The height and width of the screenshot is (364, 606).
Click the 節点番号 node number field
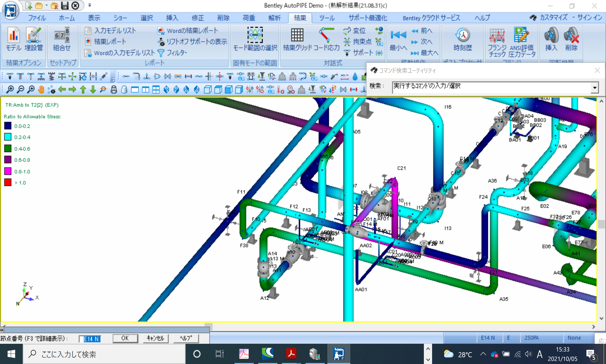click(x=90, y=339)
